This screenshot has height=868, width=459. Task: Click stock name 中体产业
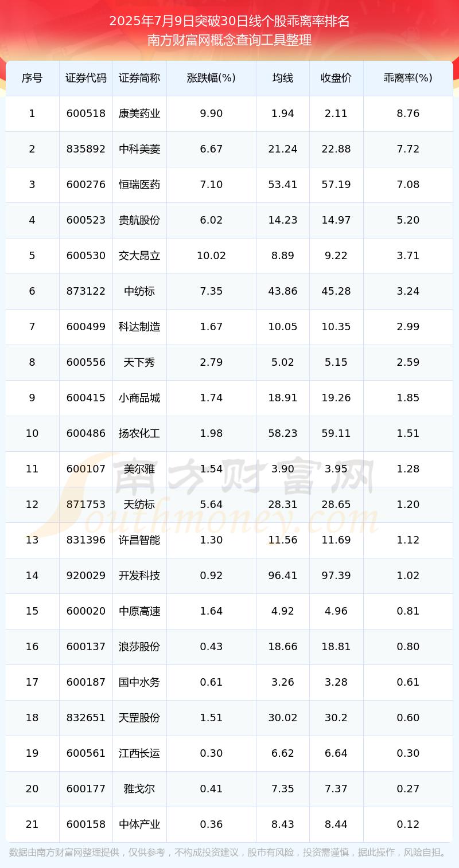(x=139, y=824)
